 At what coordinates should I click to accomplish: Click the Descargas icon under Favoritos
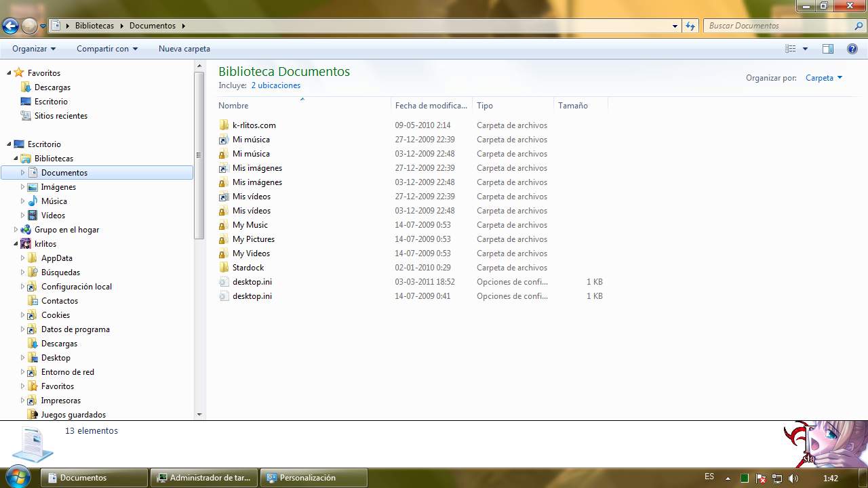[x=26, y=87]
